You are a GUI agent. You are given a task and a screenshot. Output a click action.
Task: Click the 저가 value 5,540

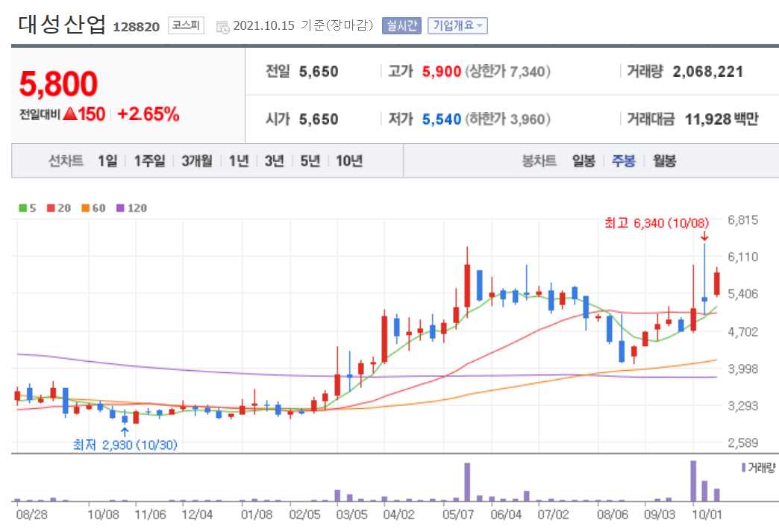pyautogui.click(x=442, y=119)
